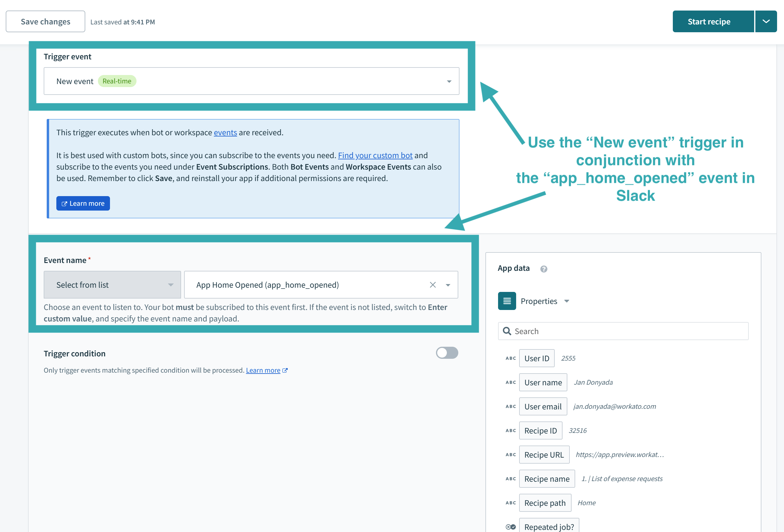784x532 pixels.
Task: Select the Recipe name datapill
Action: [547, 479]
